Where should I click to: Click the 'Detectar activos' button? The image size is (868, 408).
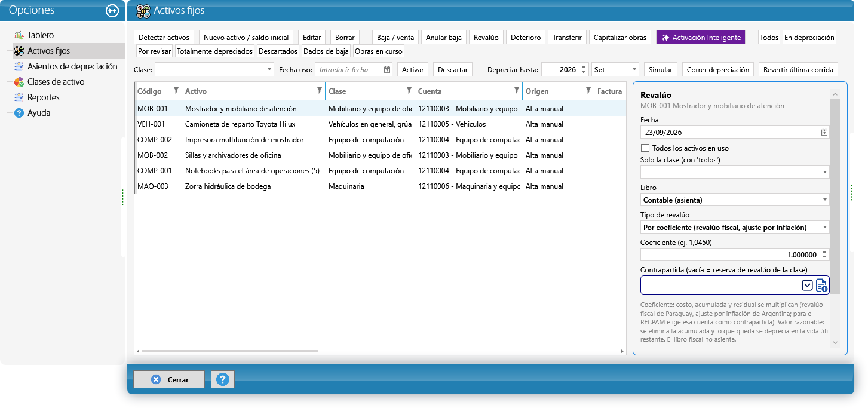164,38
